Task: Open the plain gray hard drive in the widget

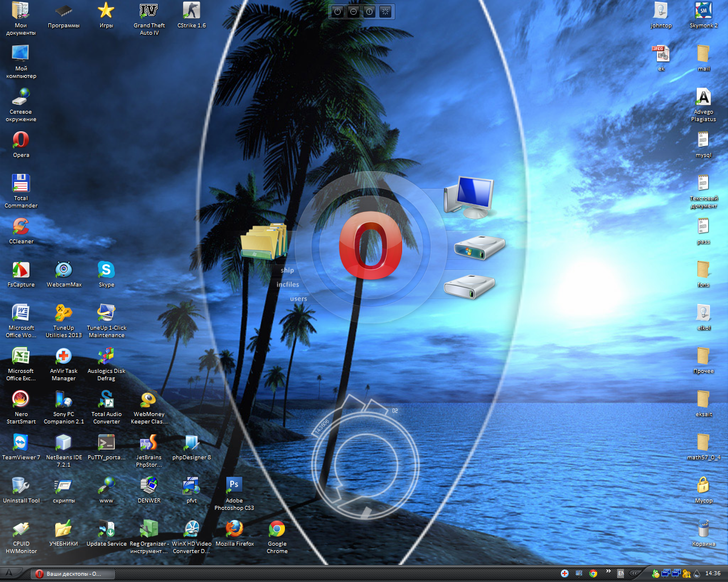Action: [x=470, y=286]
